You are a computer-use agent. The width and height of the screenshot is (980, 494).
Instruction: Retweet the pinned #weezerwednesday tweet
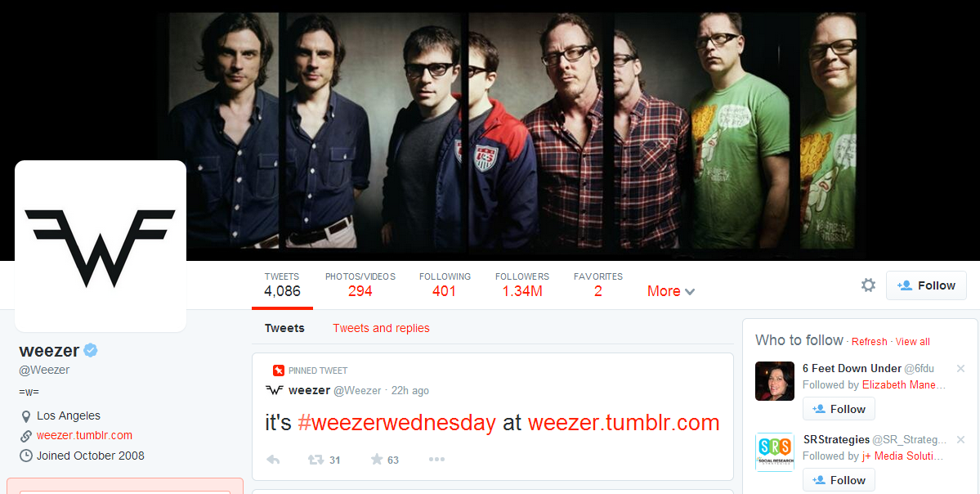[315, 460]
